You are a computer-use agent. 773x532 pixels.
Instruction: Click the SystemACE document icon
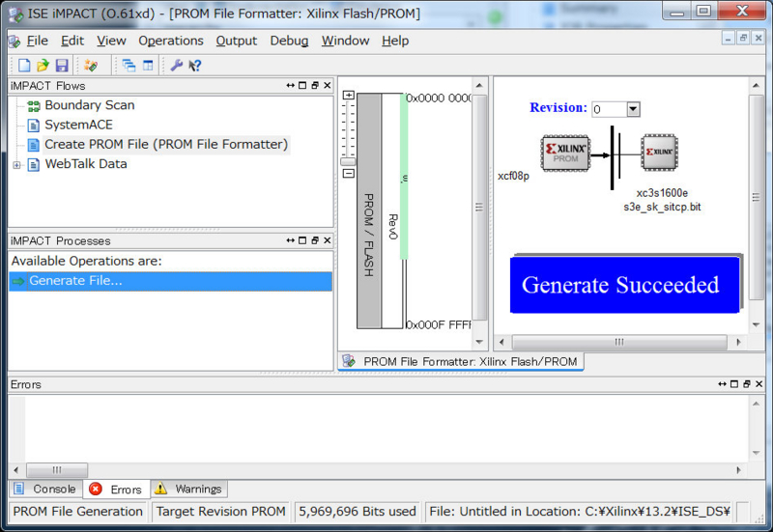pos(33,126)
